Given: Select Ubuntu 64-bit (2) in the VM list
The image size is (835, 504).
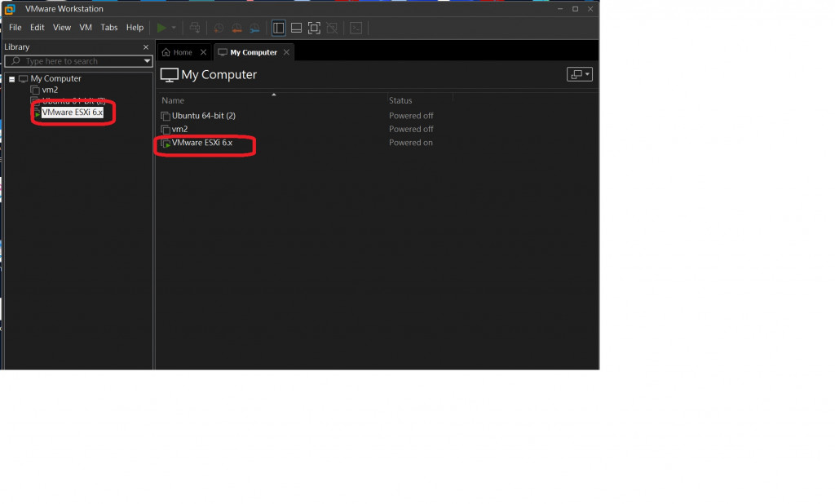Looking at the screenshot, I should pos(203,116).
